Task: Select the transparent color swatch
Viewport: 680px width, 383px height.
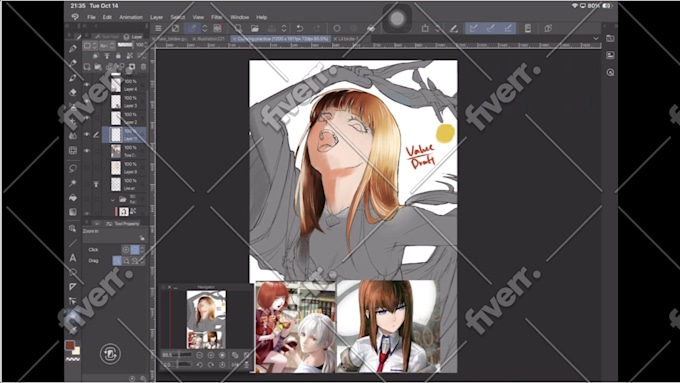Action: point(72,359)
